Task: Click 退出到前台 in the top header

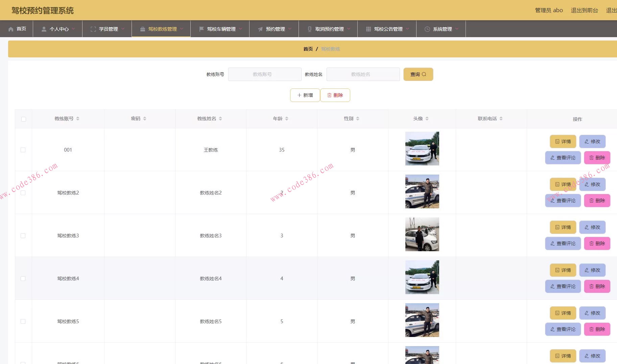Action: 584,10
